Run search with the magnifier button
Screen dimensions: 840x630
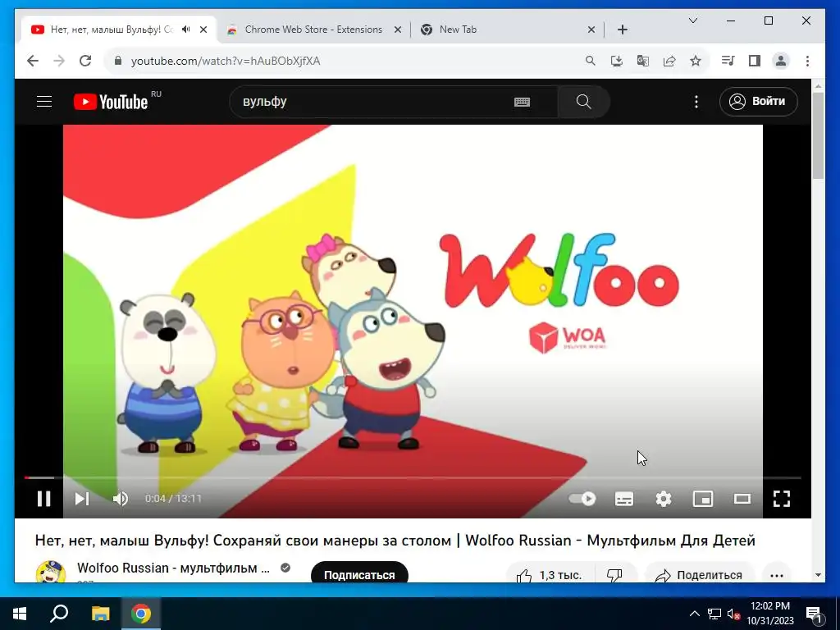click(584, 101)
